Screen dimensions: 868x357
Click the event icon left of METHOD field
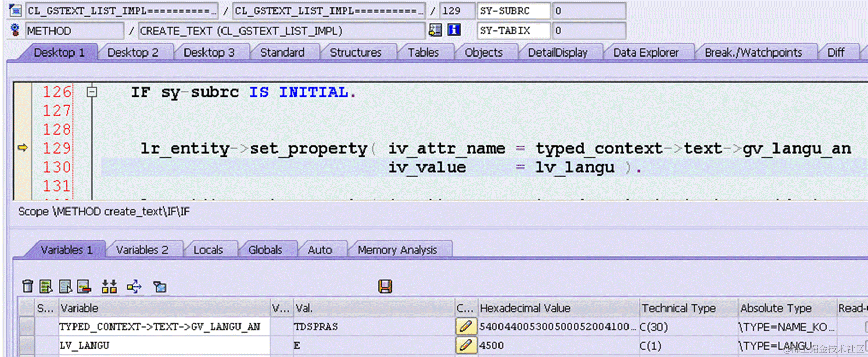point(15,30)
